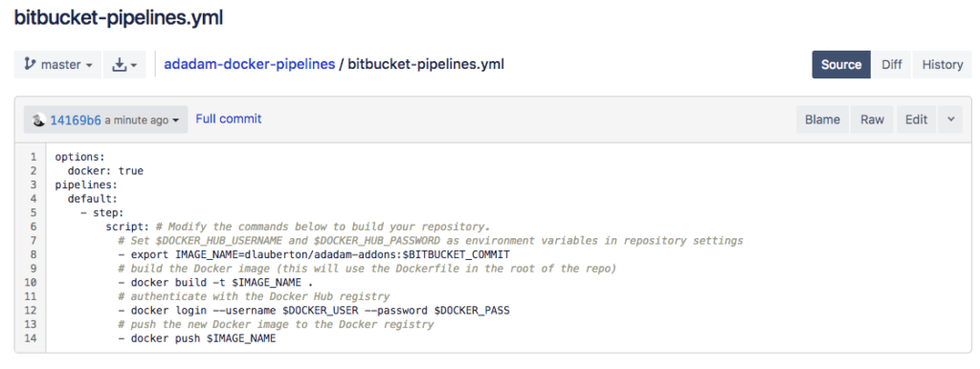The image size is (980, 369).
Task: Click the branch icon beside master
Action: pyautogui.click(x=30, y=64)
